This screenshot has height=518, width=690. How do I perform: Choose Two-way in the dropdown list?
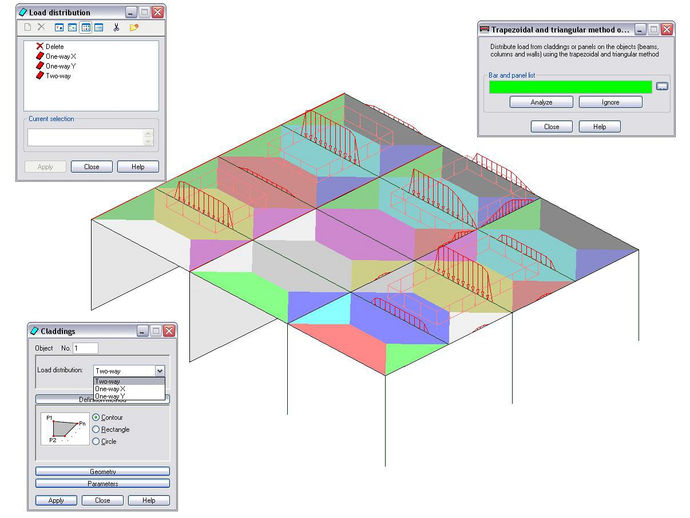coord(129,381)
